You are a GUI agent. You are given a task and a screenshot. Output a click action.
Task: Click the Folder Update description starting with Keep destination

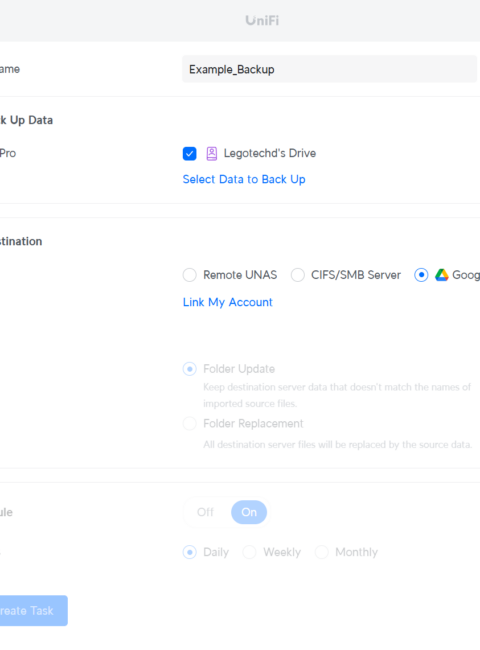[x=337, y=395]
